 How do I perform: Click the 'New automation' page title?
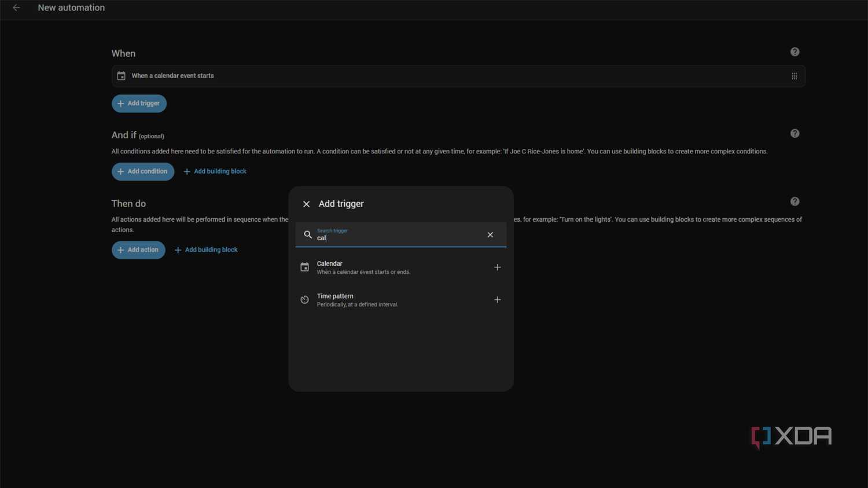(x=71, y=8)
